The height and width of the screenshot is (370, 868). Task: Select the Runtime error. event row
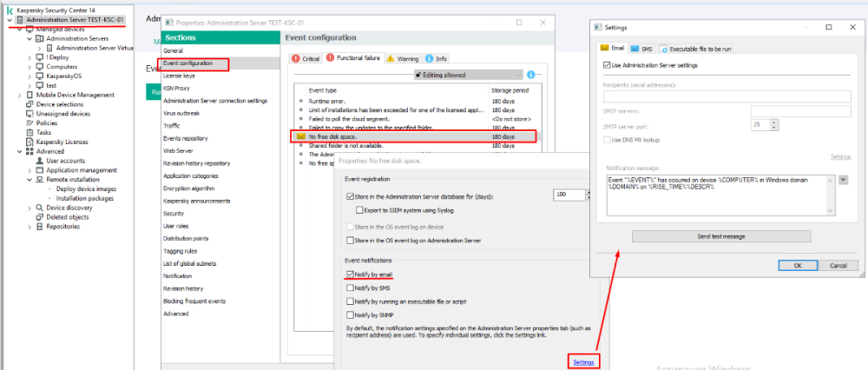418,102
